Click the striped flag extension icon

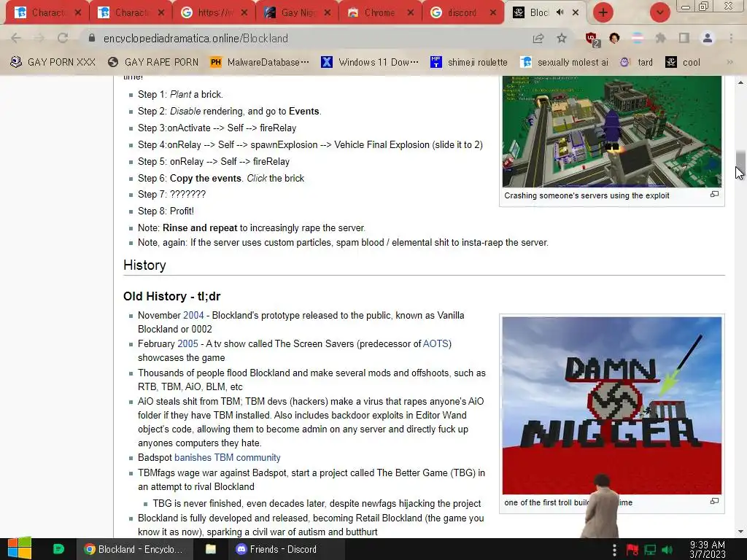(x=638, y=38)
